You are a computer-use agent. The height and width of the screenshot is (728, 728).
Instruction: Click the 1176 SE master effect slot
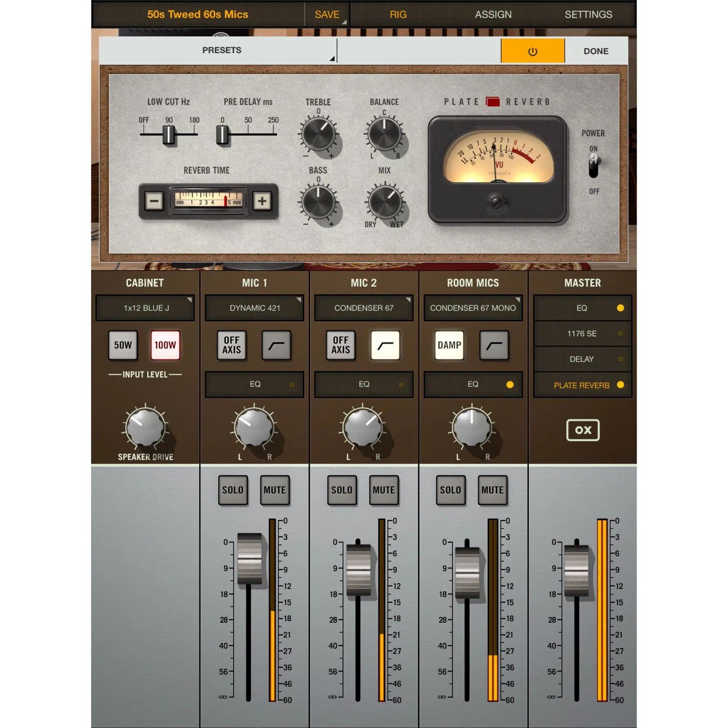point(582,334)
